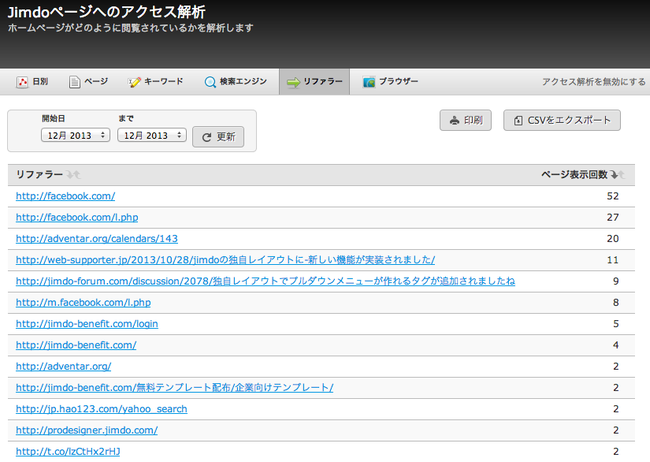650x462 pixels.
Task: Open the http://facebook.com/ referrer link
Action: point(65,196)
